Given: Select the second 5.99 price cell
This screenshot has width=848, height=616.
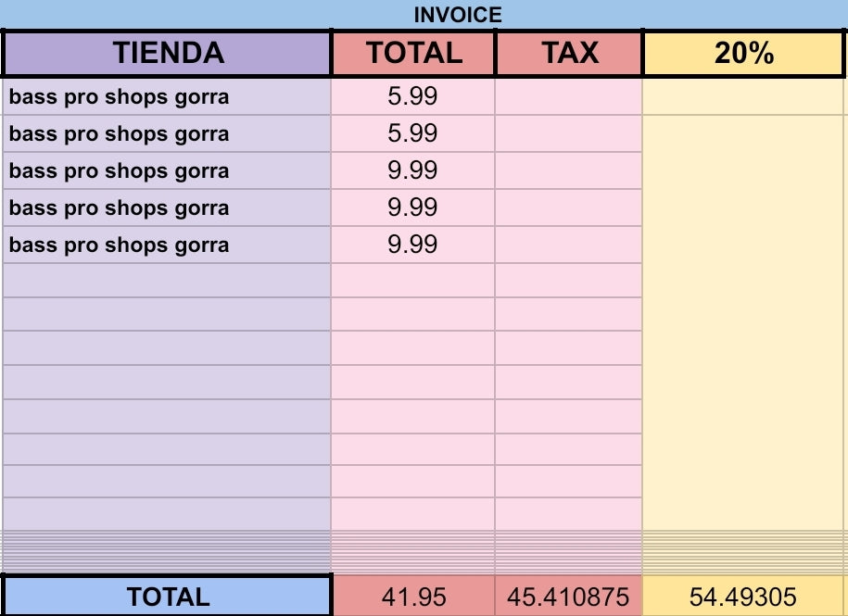Looking at the screenshot, I should (x=412, y=134).
